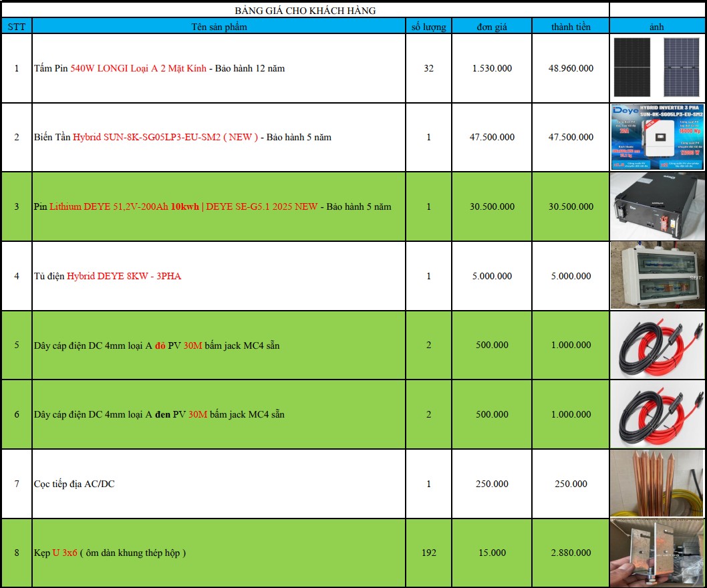Click the 'số lượng' header cell
This screenshot has height=588, width=707.
pyautogui.click(x=429, y=27)
